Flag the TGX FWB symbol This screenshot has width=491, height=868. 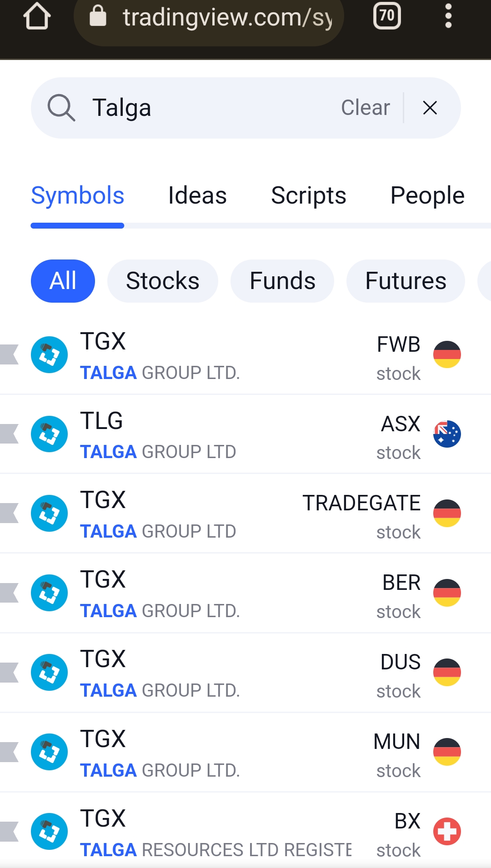pyautogui.click(x=9, y=354)
